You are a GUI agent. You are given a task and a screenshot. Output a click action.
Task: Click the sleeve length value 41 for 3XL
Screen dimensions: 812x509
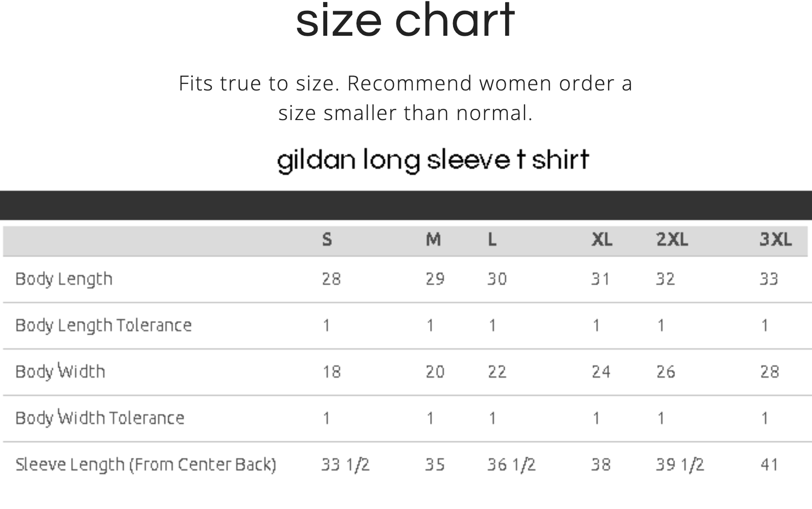pyautogui.click(x=769, y=465)
